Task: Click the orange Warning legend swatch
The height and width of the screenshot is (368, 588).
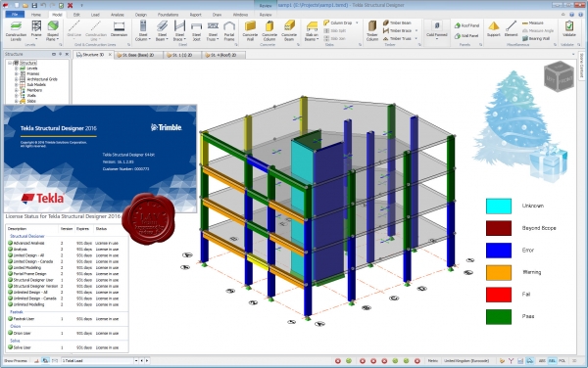Action: [x=499, y=272]
